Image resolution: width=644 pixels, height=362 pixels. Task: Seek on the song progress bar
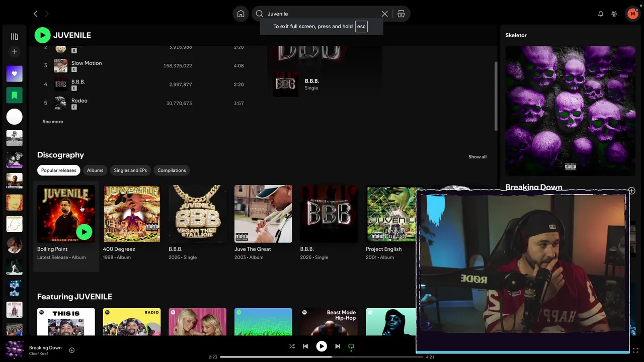321,357
